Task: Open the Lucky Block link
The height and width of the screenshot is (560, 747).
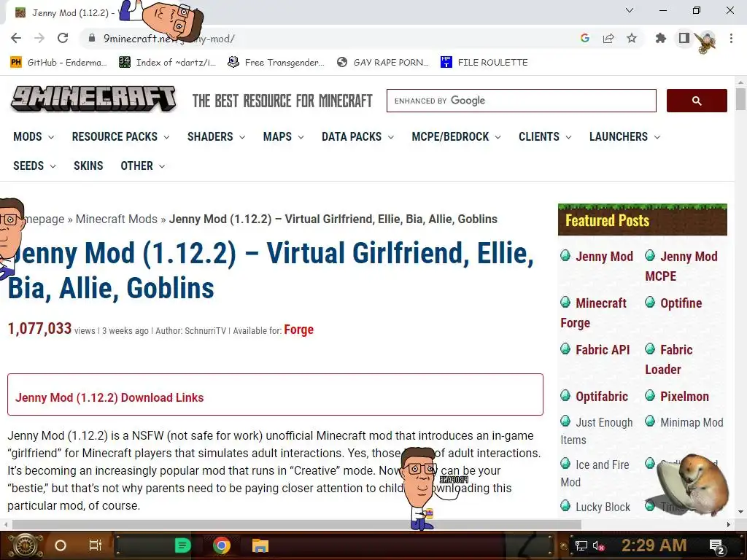Action: pyautogui.click(x=603, y=507)
